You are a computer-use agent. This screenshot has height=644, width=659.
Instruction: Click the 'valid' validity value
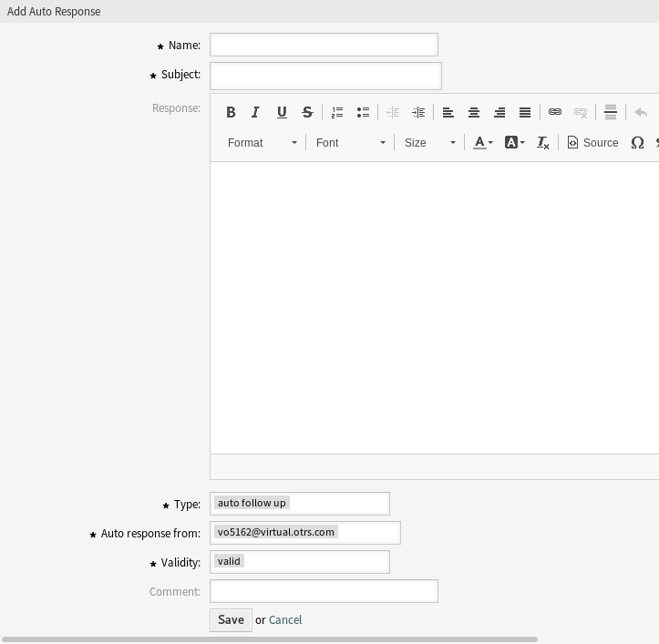pos(229,561)
